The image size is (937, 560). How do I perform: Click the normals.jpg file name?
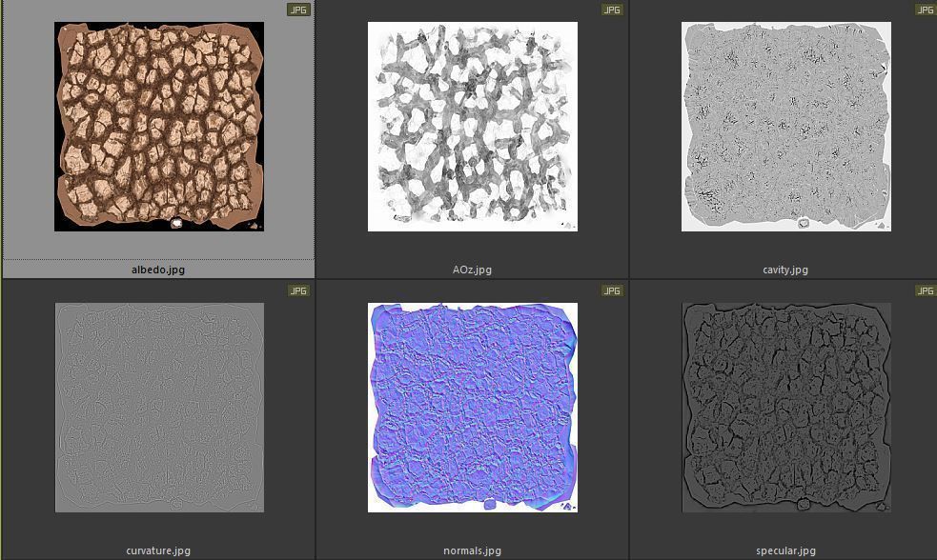(472, 550)
